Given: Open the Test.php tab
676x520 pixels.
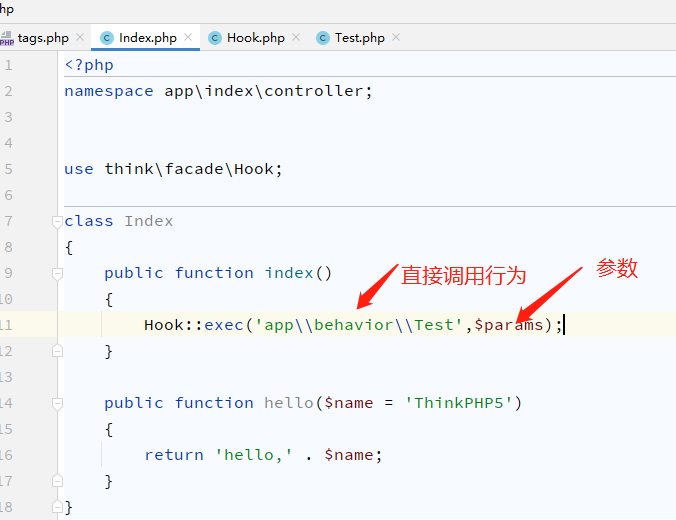Looking at the screenshot, I should [359, 38].
